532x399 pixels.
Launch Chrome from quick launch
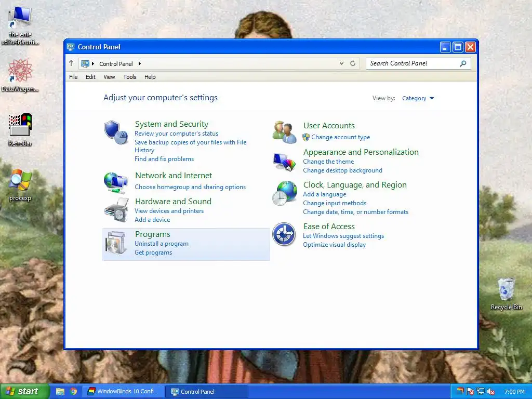tap(73, 392)
